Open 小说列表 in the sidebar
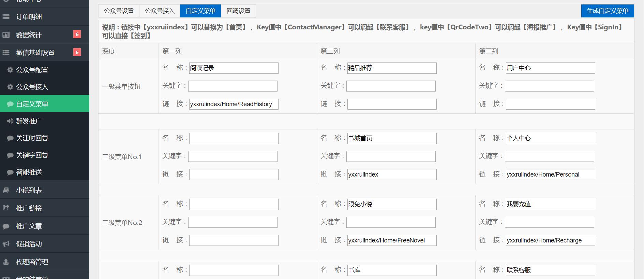Image resolution: width=644 pixels, height=279 pixels. coord(45,190)
